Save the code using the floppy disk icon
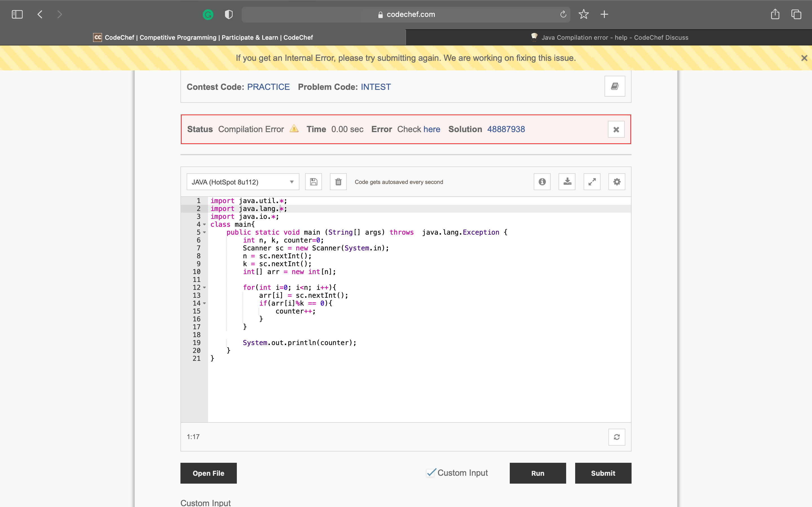The height and width of the screenshot is (507, 812). pyautogui.click(x=313, y=181)
